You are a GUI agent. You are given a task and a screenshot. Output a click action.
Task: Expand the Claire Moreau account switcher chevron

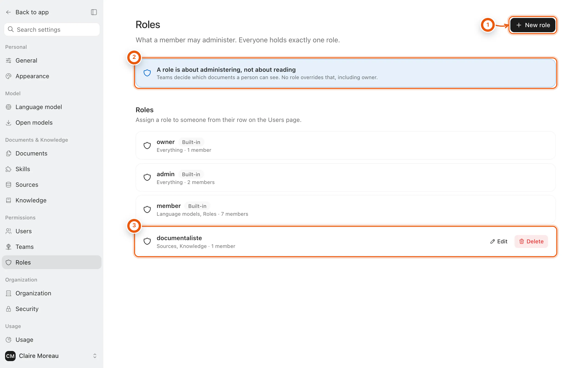click(x=95, y=356)
